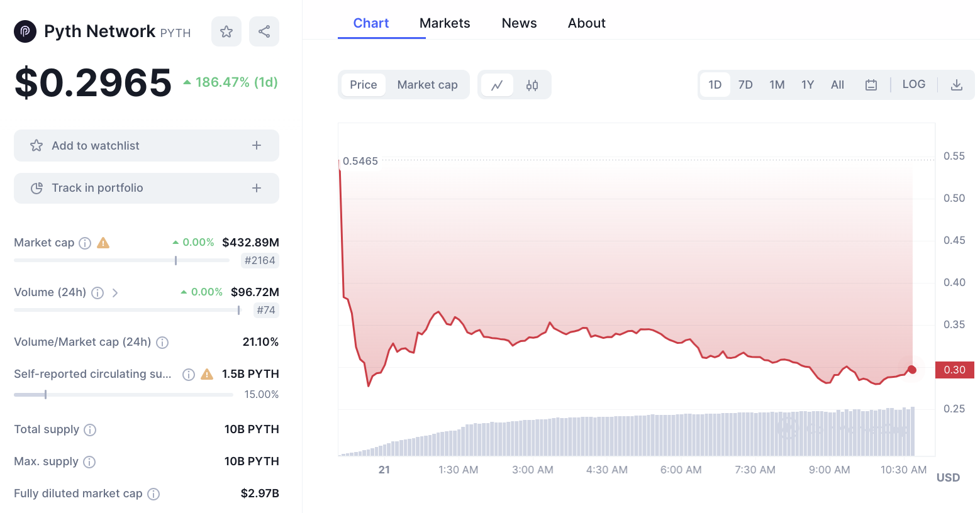Click the Total supply info icon
980x513 pixels.
point(90,430)
